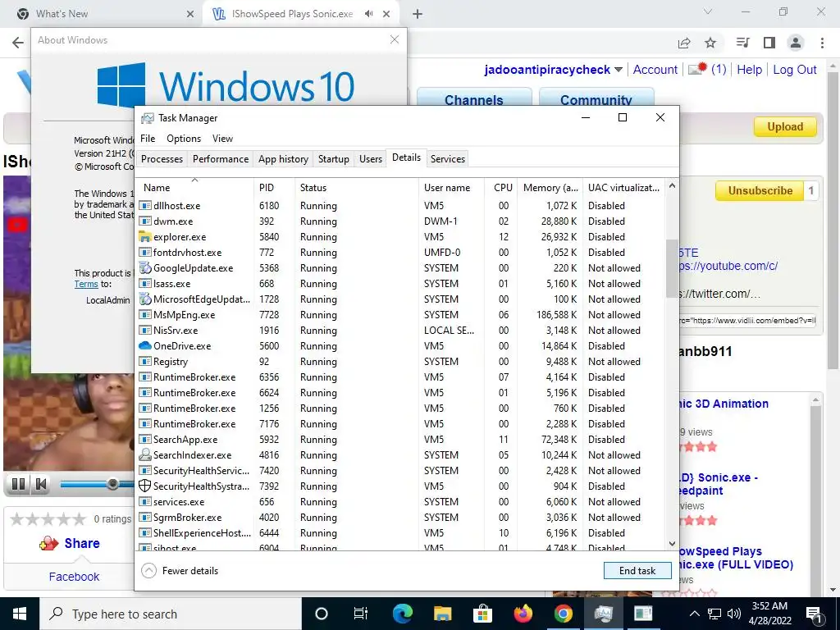Open the Chrome profile avatar

pyautogui.click(x=796, y=43)
